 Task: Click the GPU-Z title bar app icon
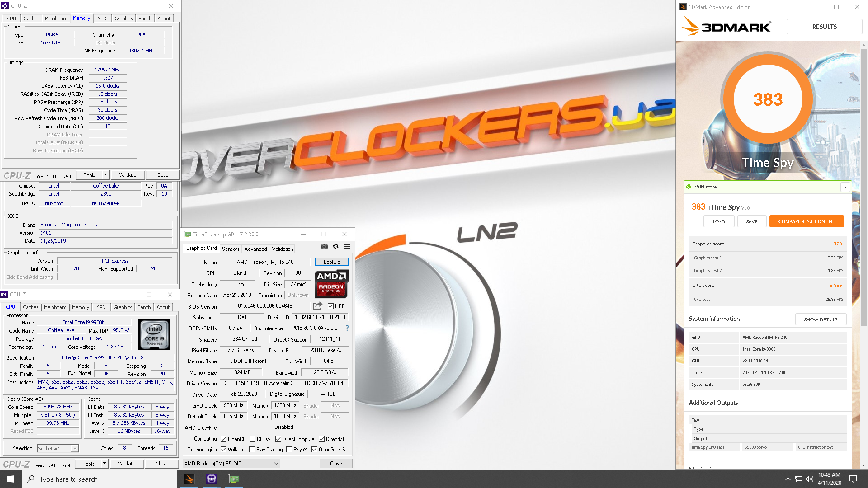(188, 234)
